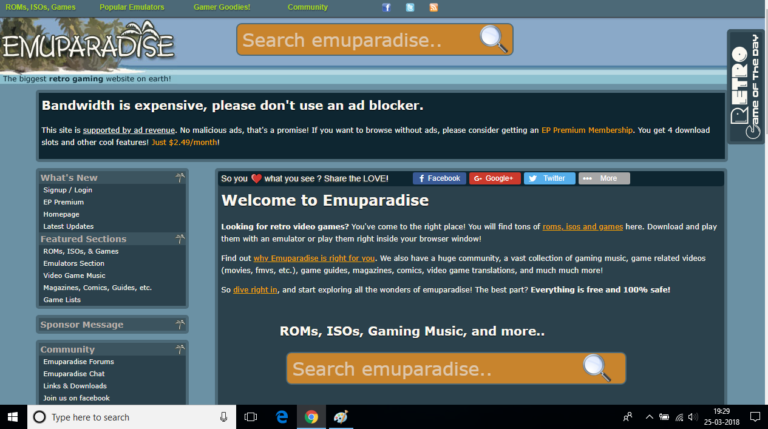Image resolution: width=768 pixels, height=429 pixels.
Task: Open the Retro Game of the Day side tab
Action: tap(745, 86)
